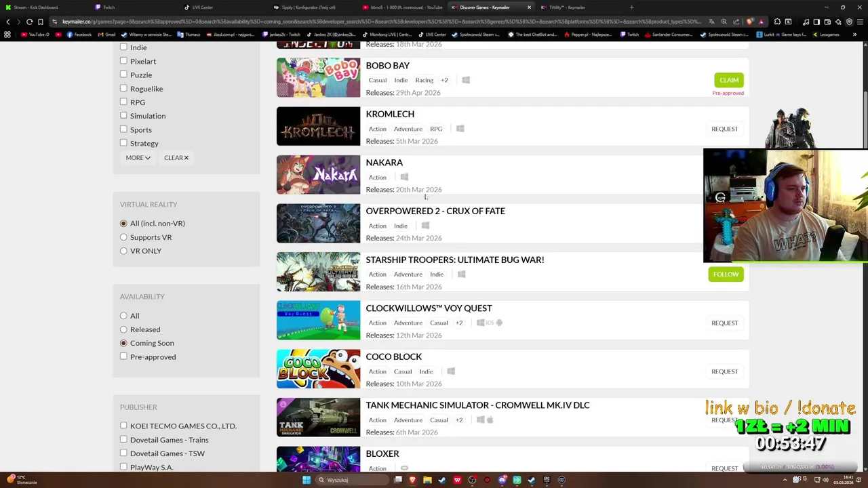Select Supports VR radio option
868x488 pixels.
[123, 237]
